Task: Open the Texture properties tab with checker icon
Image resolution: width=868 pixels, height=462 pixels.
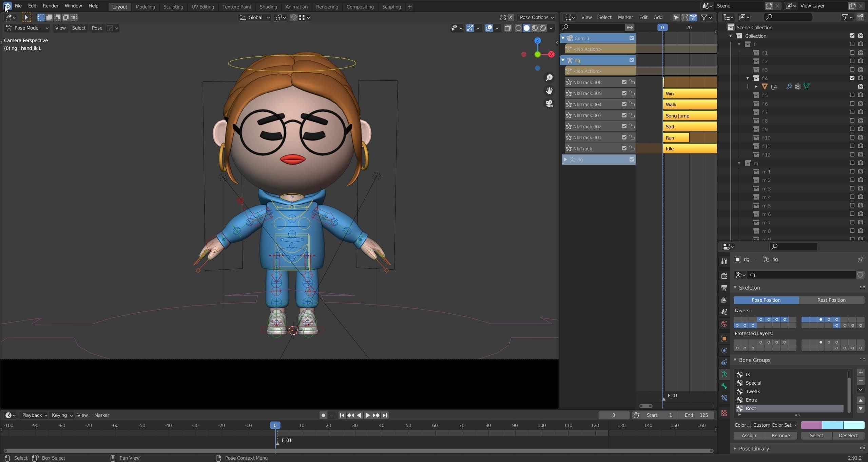Action: (724, 413)
